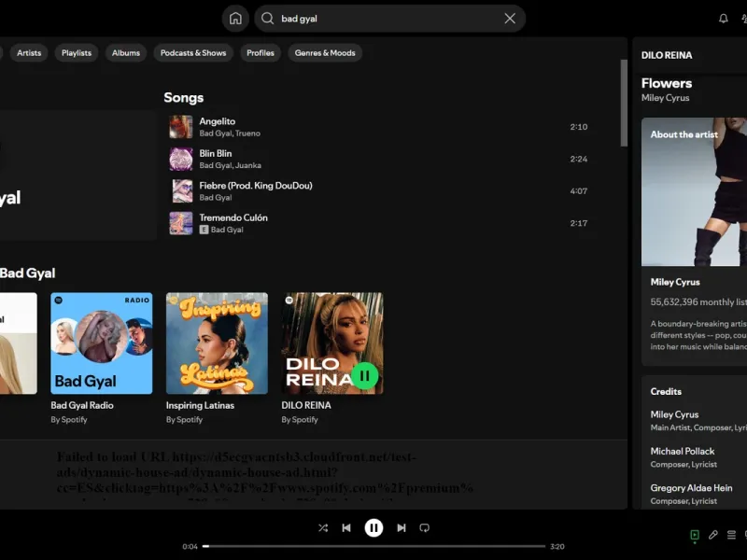Pause playback in the player bar

(x=373, y=527)
